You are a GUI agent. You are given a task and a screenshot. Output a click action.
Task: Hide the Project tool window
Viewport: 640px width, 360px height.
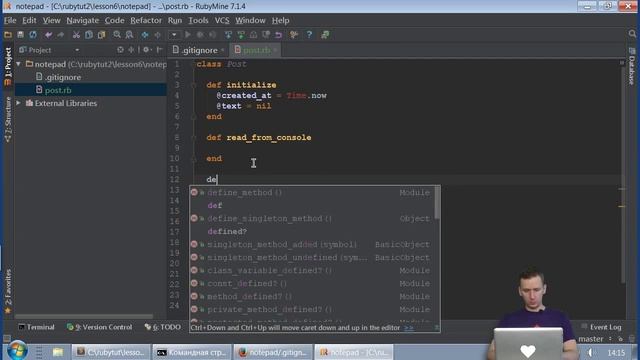160,50
